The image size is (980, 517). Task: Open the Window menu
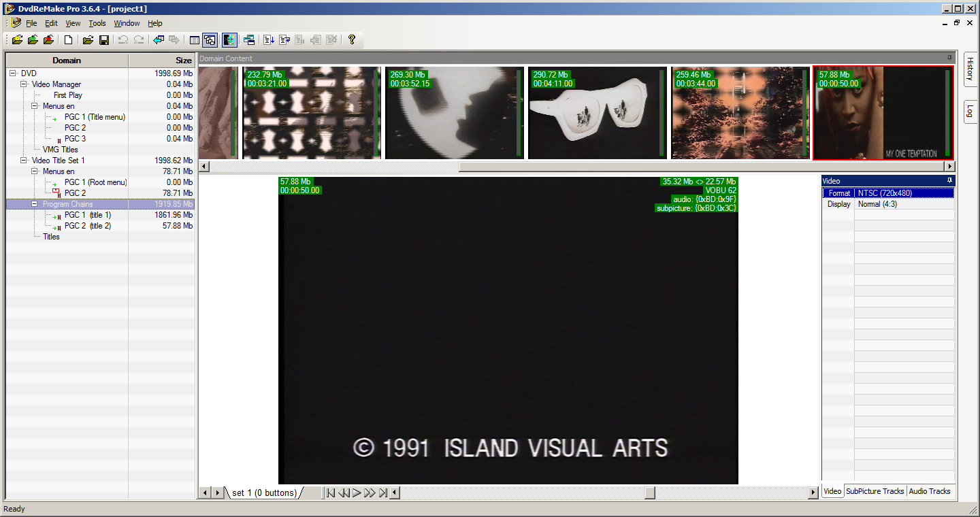point(127,23)
